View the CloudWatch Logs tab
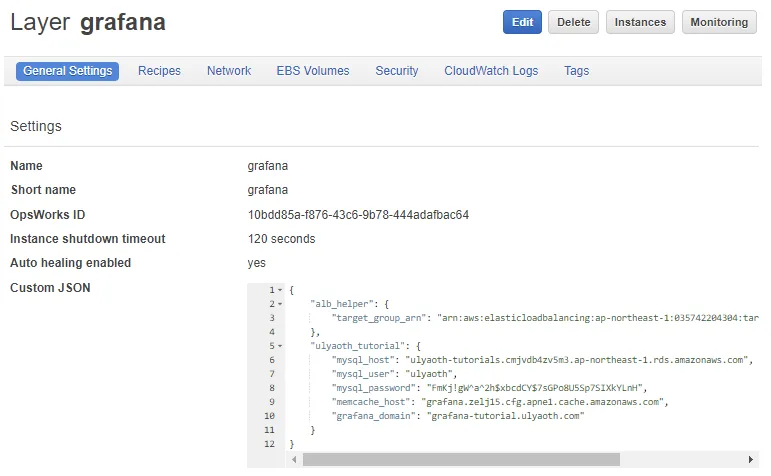The width and height of the screenshot is (771, 476). [491, 71]
